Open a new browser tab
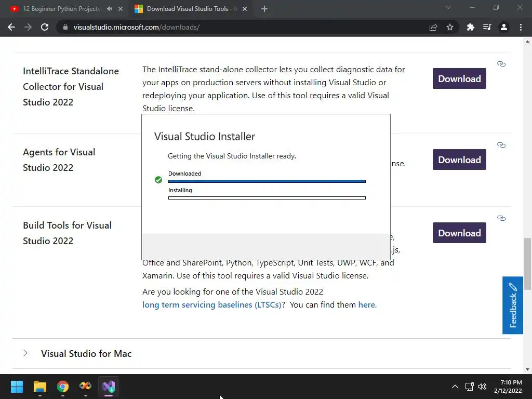Screen dimensions: 532x399 (x=264, y=9)
